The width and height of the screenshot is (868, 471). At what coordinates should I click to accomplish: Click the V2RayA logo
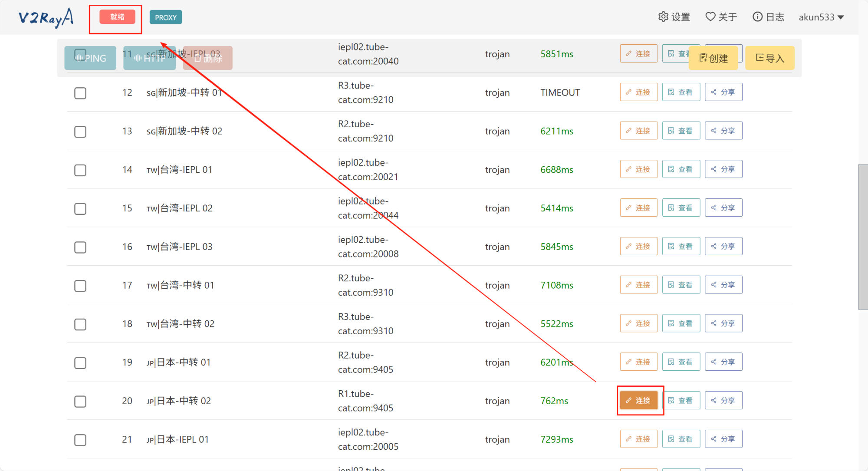[x=46, y=17]
